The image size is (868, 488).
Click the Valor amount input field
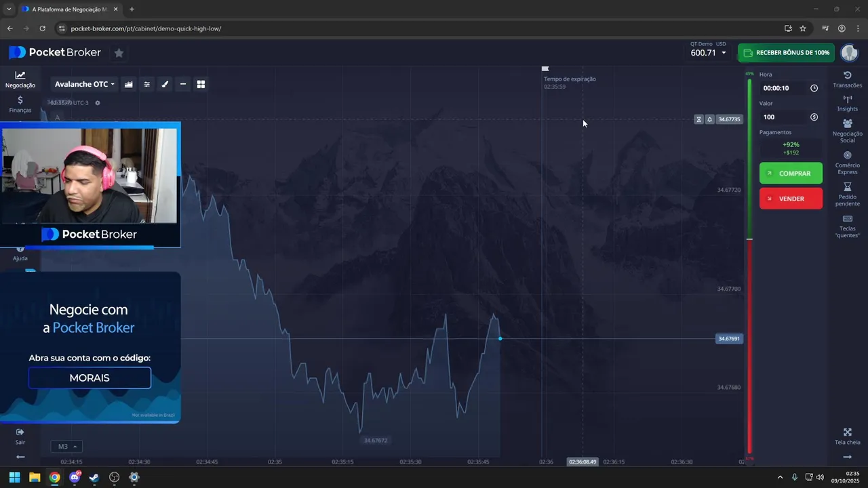click(x=791, y=117)
